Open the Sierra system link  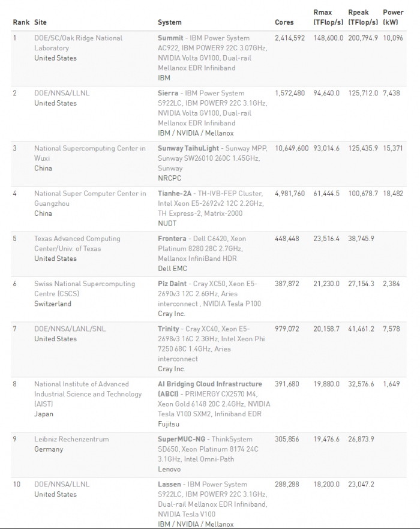pyautogui.click(x=168, y=93)
